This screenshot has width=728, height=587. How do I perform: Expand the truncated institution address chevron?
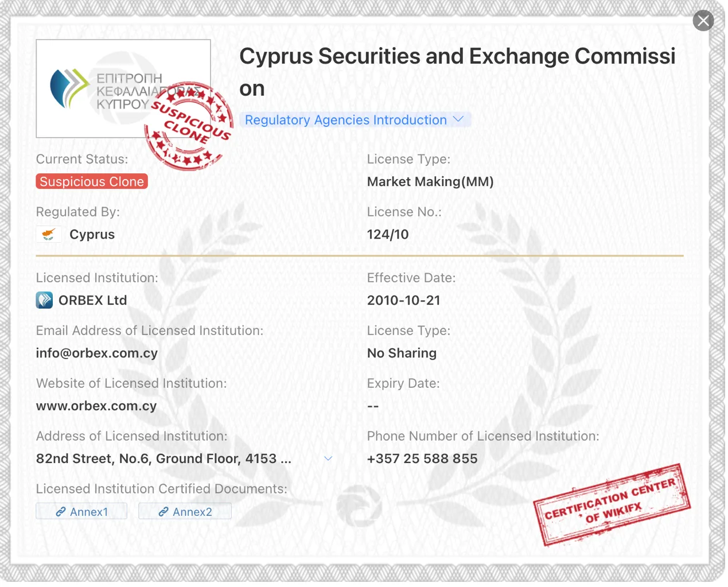point(328,458)
